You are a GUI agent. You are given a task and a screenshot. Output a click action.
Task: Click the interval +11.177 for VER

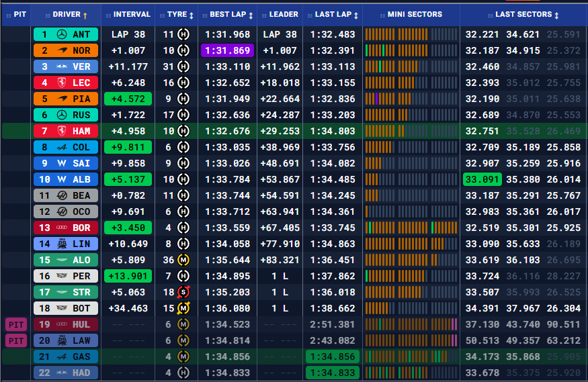click(x=128, y=66)
